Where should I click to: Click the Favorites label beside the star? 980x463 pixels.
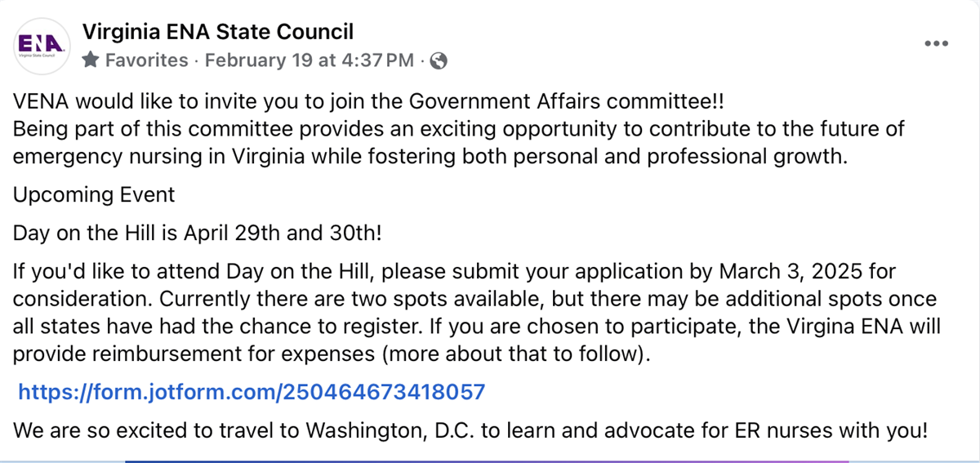click(147, 60)
